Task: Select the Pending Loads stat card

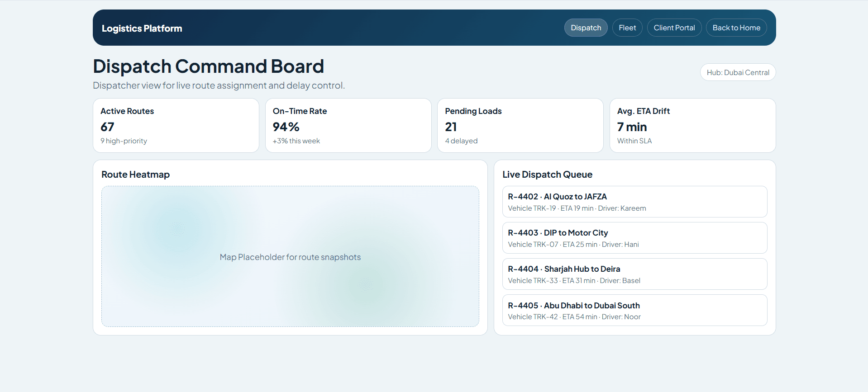Action: (x=520, y=125)
